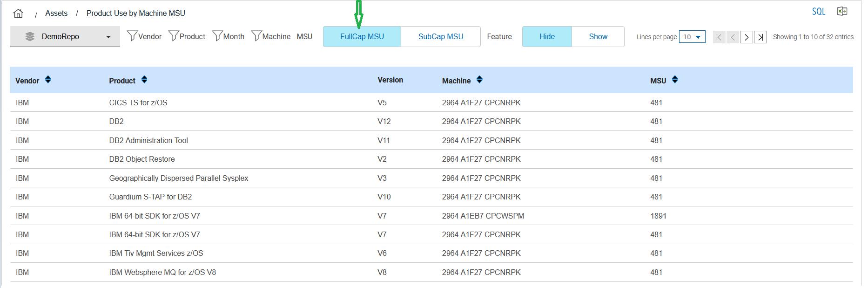Go to previous page of entries
The height and width of the screenshot is (288, 868).
pyautogui.click(x=733, y=37)
